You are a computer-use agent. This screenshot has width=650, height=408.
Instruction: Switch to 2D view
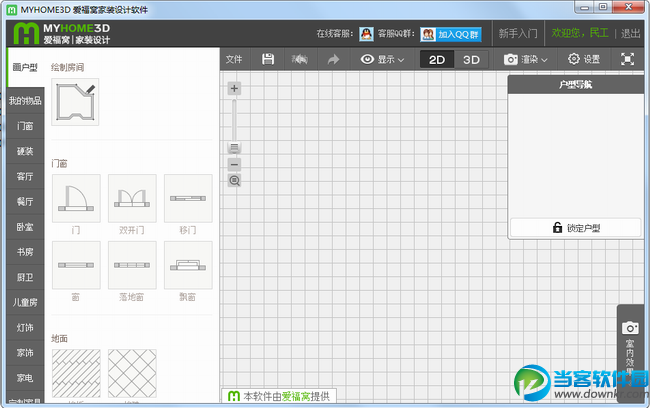tap(437, 60)
